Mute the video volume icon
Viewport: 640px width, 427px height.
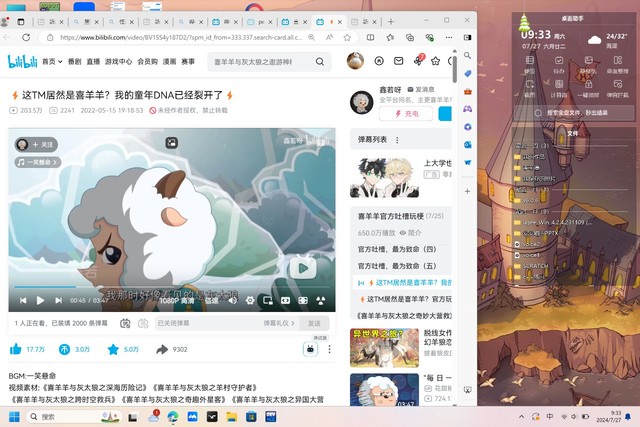click(233, 300)
